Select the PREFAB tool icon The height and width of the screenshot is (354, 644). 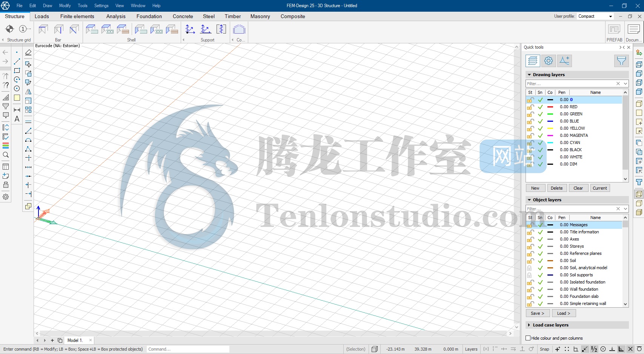pos(614,29)
